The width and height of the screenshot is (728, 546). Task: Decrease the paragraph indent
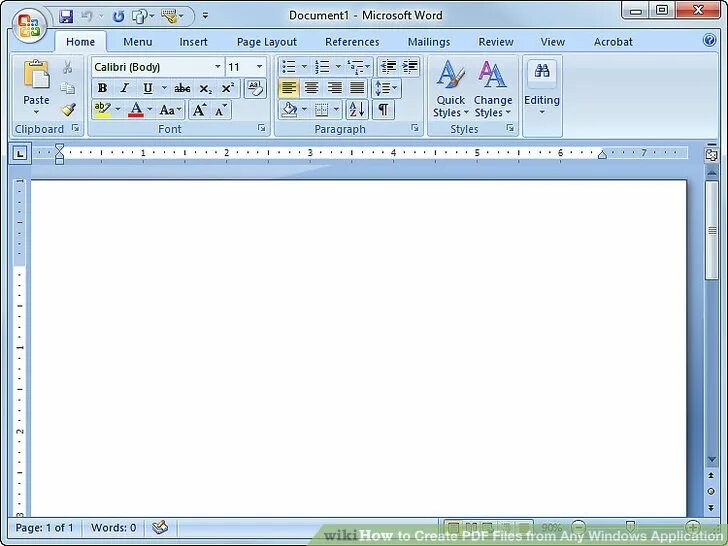click(388, 67)
